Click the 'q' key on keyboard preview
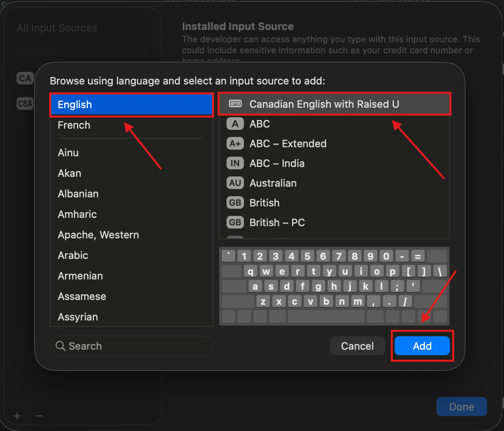This screenshot has width=504, height=431. pos(251,272)
